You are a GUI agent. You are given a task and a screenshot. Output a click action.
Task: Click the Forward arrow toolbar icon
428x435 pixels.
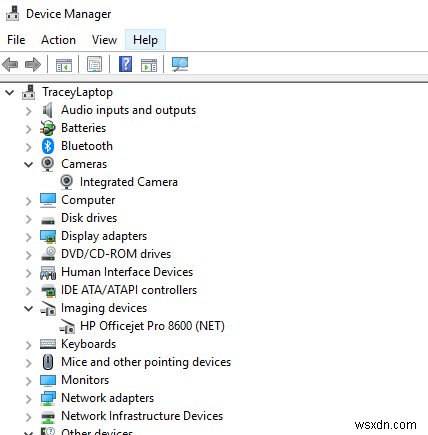[x=33, y=64]
